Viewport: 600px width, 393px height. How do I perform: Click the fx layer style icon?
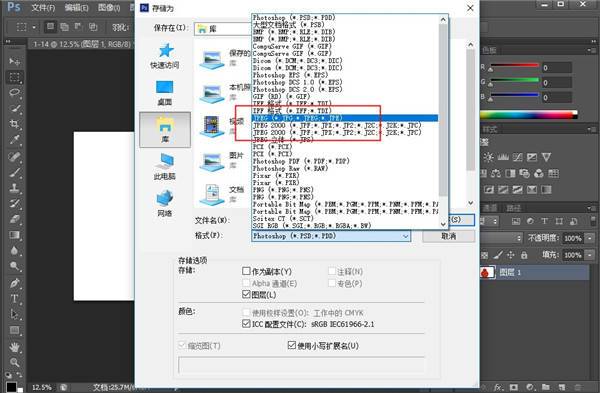pos(499,387)
